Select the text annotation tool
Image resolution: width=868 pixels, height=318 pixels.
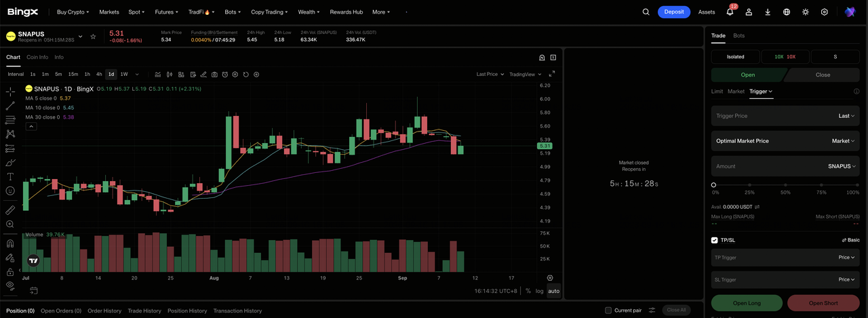coord(10,176)
